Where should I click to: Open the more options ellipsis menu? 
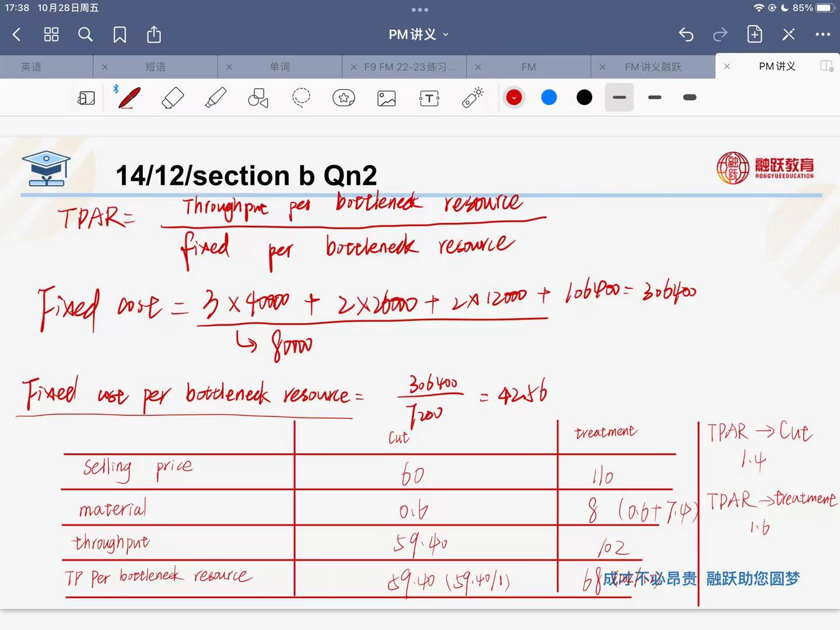(x=822, y=35)
